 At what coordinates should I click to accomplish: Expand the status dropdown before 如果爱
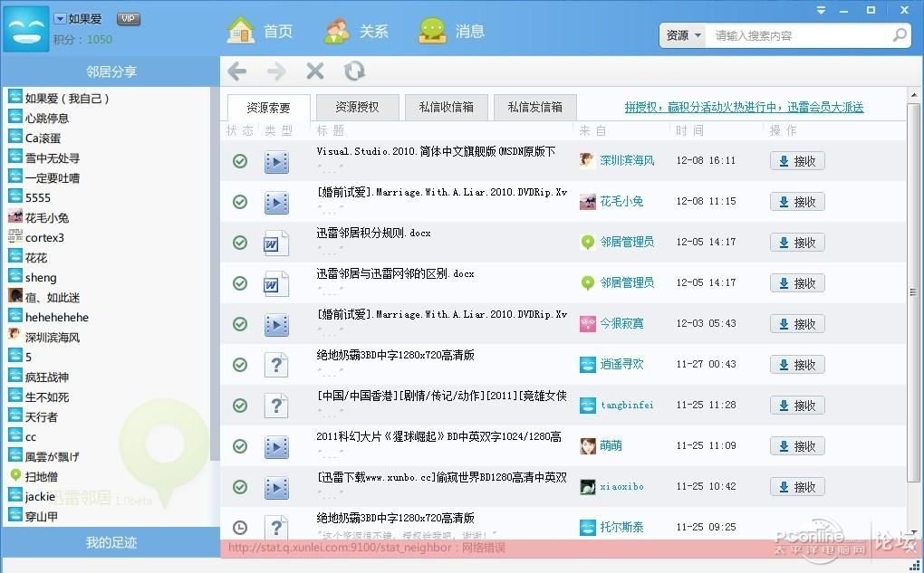coord(60,19)
